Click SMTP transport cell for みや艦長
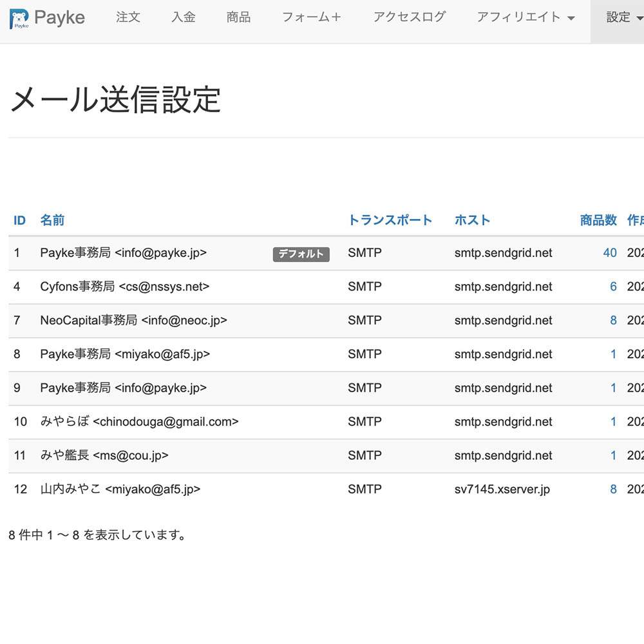644x644 pixels. point(365,455)
